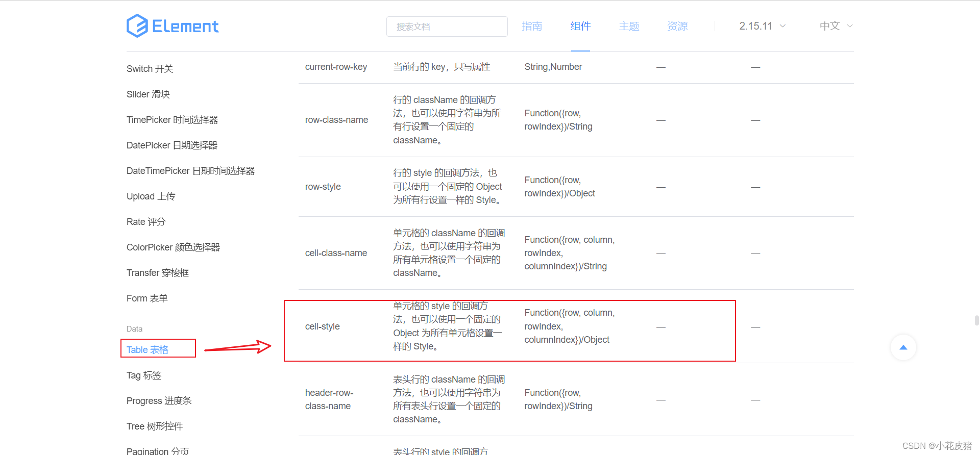The width and height of the screenshot is (980, 455).
Task: Click the header-row-class-name attribute cell
Action: 329,399
